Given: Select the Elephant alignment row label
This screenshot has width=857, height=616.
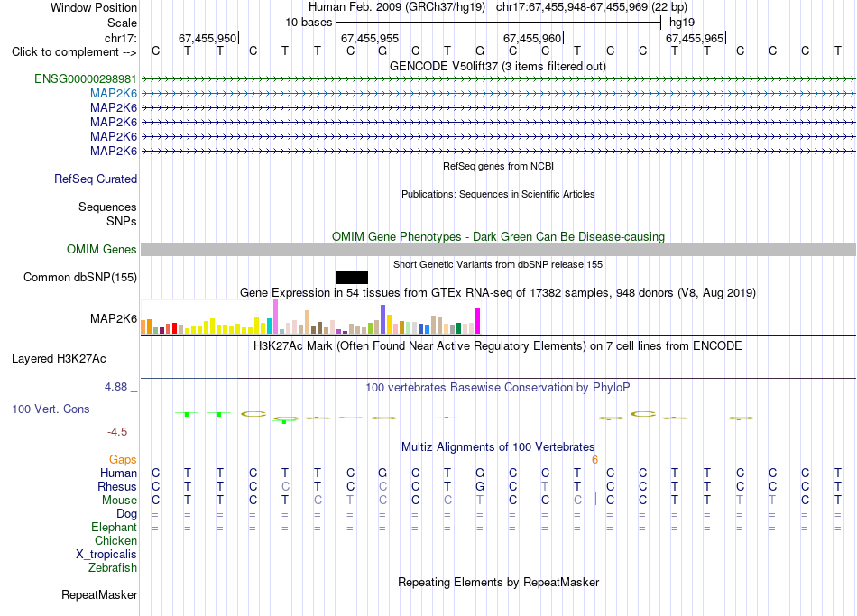Looking at the screenshot, I should click(114, 527).
